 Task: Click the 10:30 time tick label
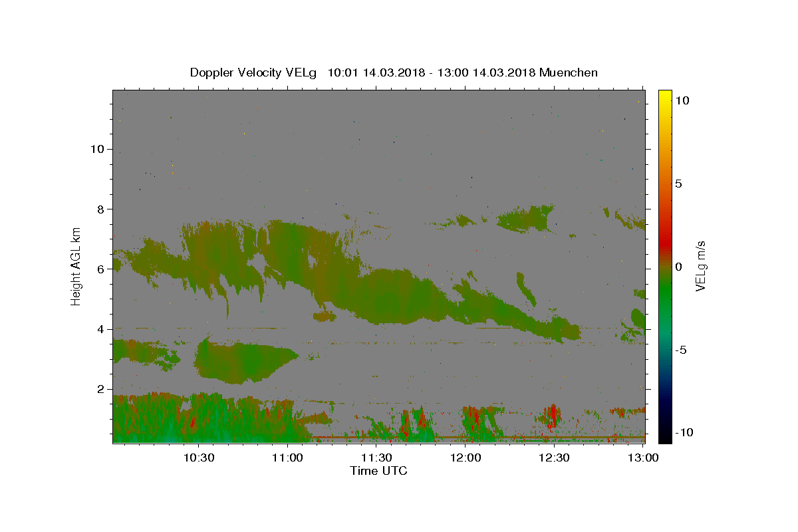tap(198, 458)
